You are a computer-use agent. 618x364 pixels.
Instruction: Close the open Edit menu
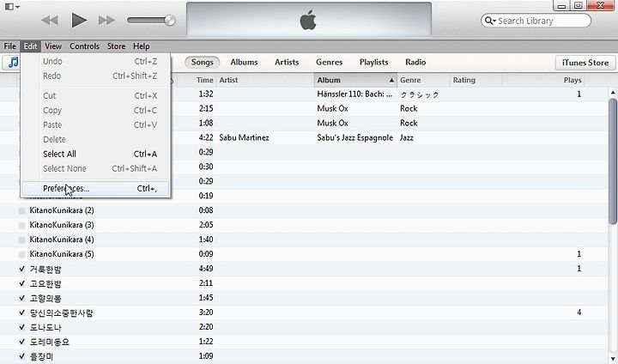point(30,46)
